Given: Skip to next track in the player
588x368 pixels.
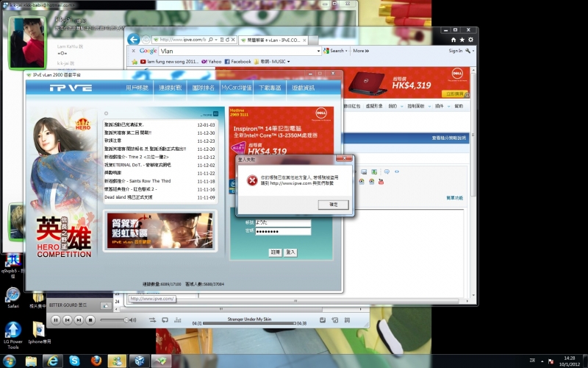Looking at the screenshot, I should (x=79, y=320).
